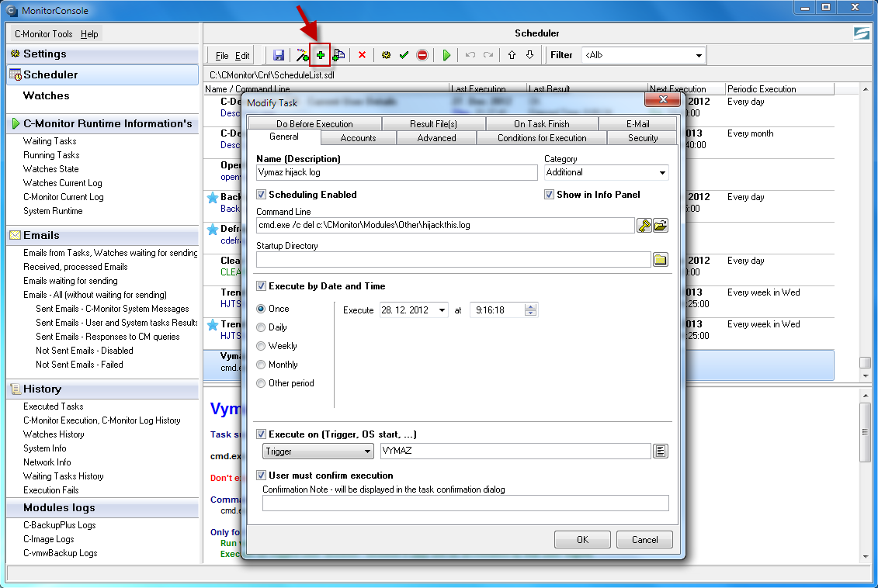The height and width of the screenshot is (588, 878).
Task: Select the Daily radio button
Action: click(261, 327)
